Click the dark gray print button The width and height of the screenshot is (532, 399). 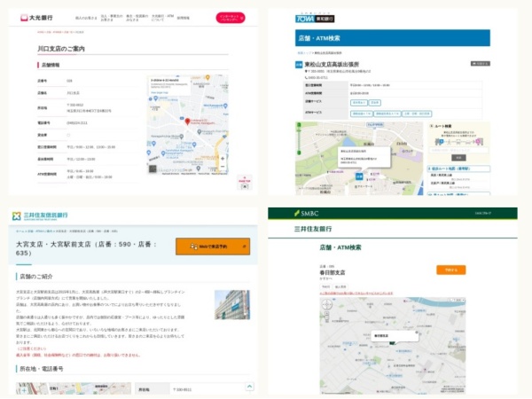(x=480, y=64)
